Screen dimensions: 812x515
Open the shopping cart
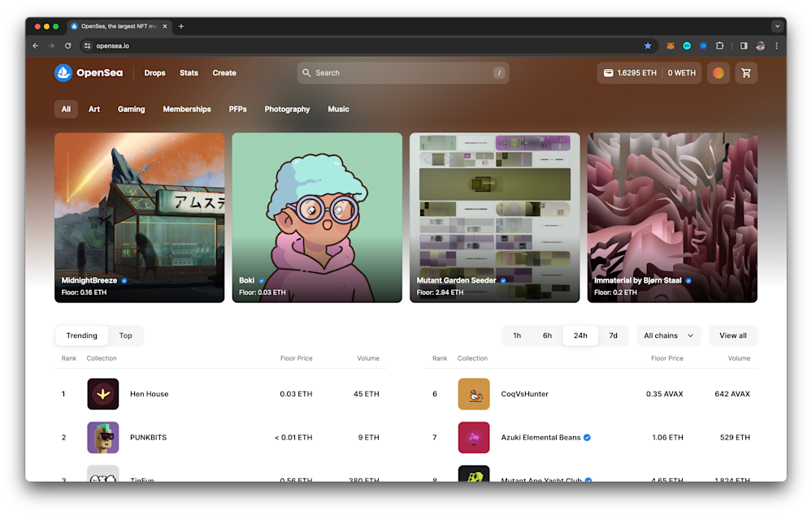(745, 73)
